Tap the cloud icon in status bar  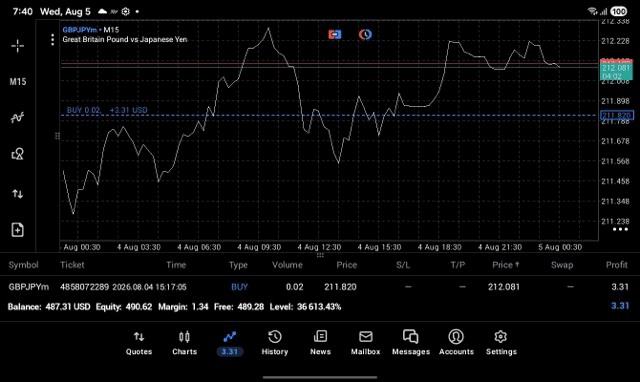pyautogui.click(x=102, y=11)
